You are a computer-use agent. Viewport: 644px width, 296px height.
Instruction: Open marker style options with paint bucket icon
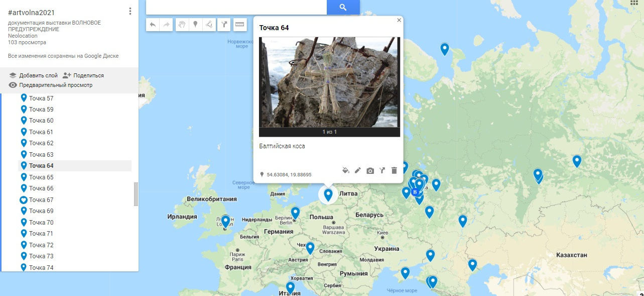[345, 170]
